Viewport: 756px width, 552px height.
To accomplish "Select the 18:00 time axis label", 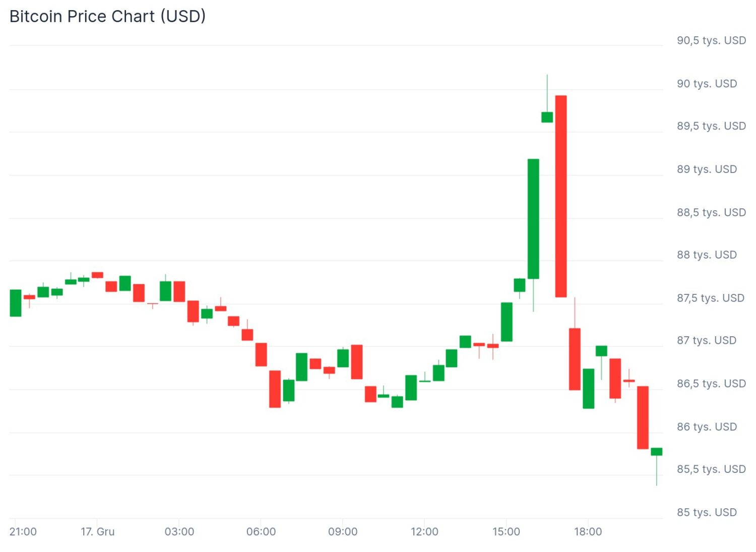I will [x=588, y=531].
